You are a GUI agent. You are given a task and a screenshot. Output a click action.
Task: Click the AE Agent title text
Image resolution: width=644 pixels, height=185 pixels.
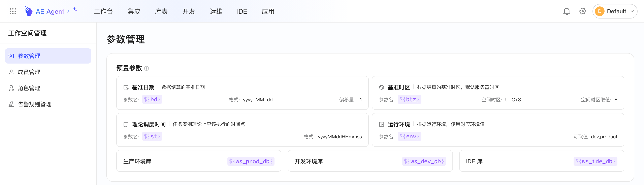click(50, 11)
